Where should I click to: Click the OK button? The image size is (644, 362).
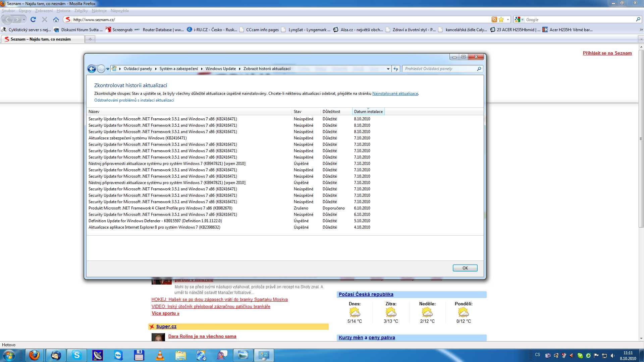coord(465,268)
